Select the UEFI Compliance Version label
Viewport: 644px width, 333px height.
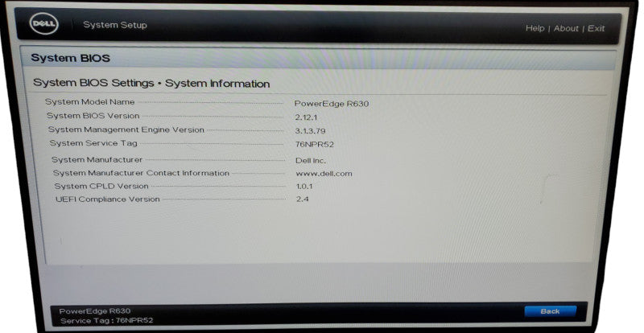click(x=108, y=199)
